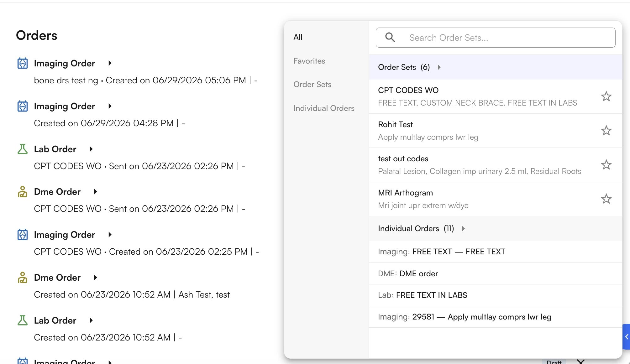Expand Lab Order sent 06/23/2026 02:26 PM
The image size is (630, 364).
91,149
